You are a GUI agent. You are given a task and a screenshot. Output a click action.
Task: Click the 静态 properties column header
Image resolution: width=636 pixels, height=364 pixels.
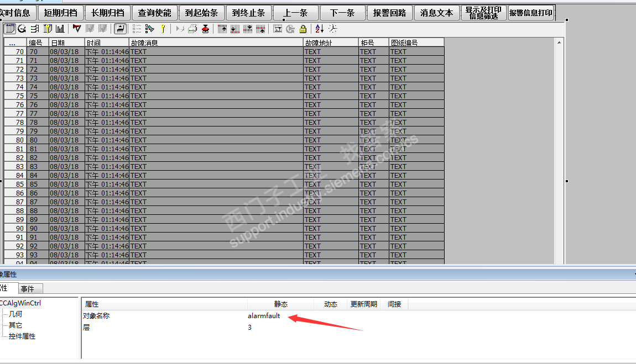click(x=281, y=304)
